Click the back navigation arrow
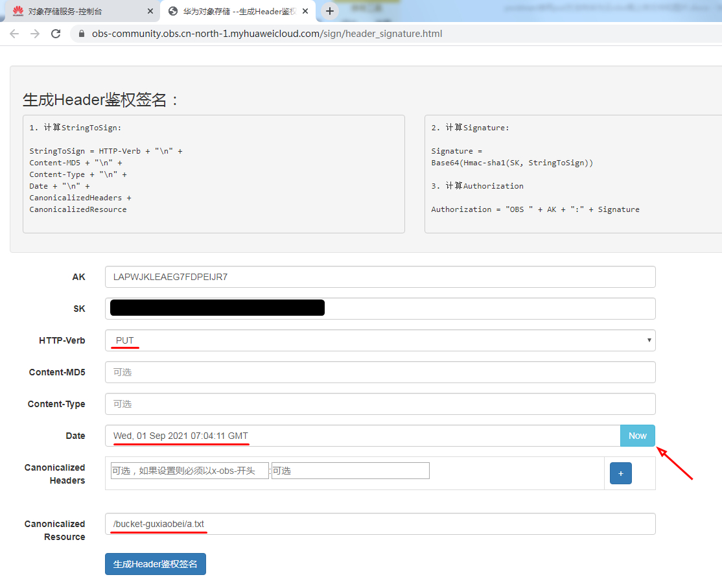 14,34
